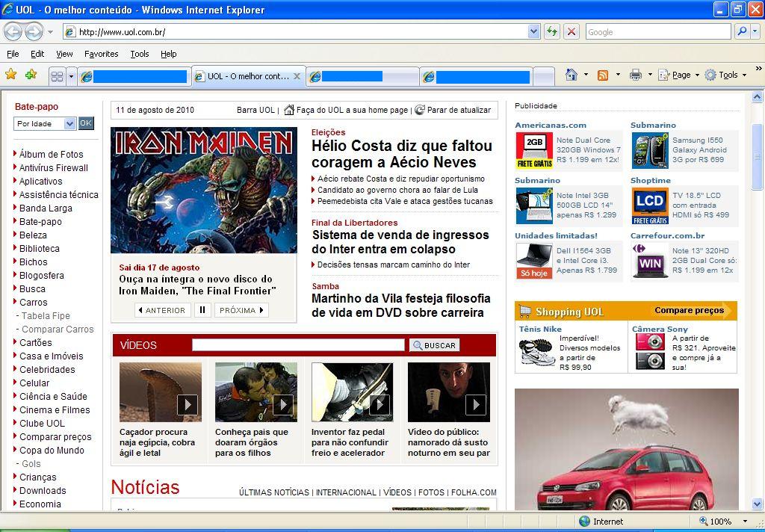Open the Favorites Center star icon

(x=10, y=75)
